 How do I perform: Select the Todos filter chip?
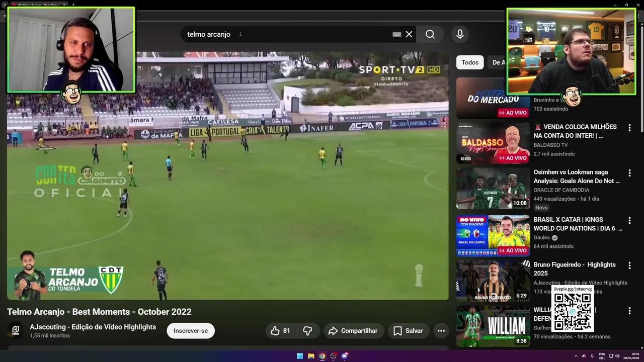[x=470, y=62]
